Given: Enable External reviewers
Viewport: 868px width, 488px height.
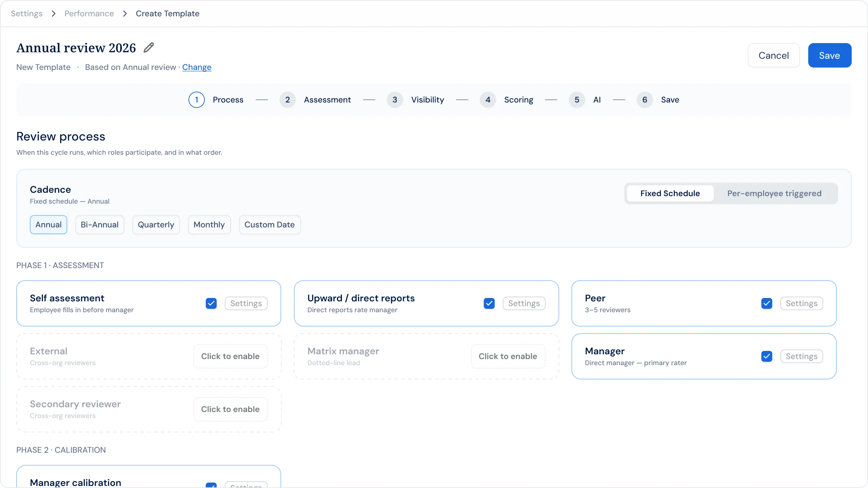Looking at the screenshot, I should [231, 356].
